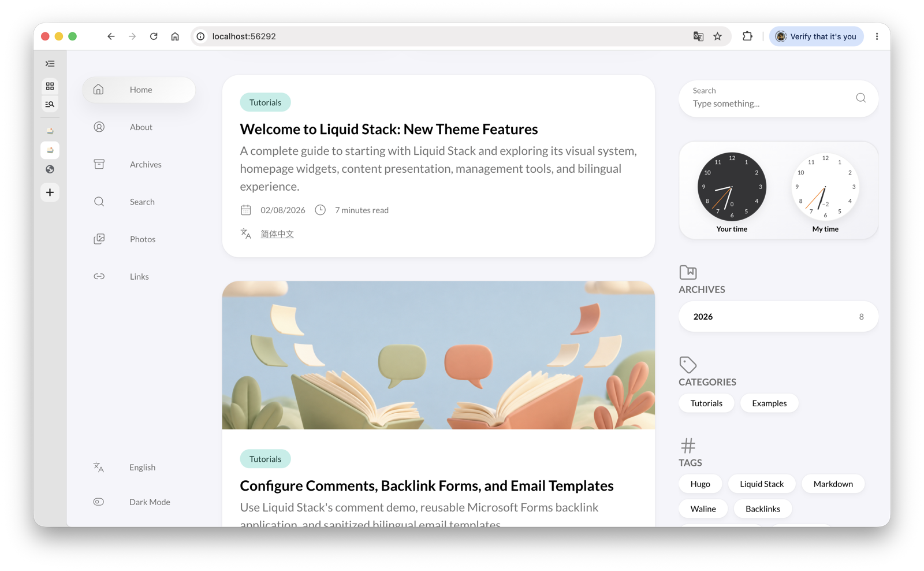The width and height of the screenshot is (924, 571).
Task: Click the CATEGORIES widget heading
Action: (707, 382)
